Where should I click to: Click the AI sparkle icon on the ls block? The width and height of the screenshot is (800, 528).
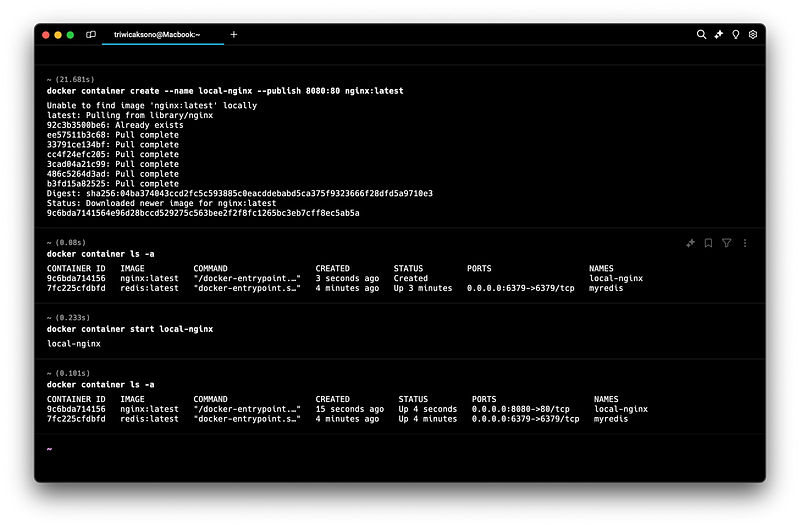(x=690, y=243)
